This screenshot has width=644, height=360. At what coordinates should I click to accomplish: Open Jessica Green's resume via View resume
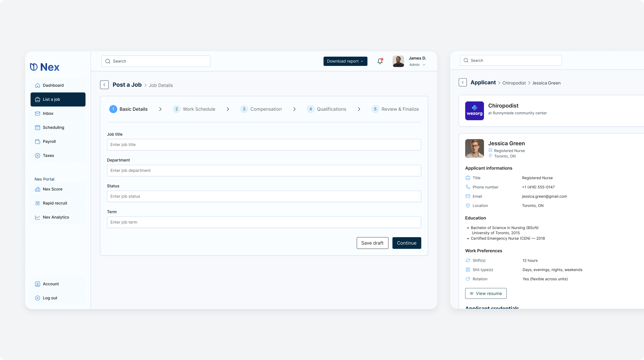(486, 293)
